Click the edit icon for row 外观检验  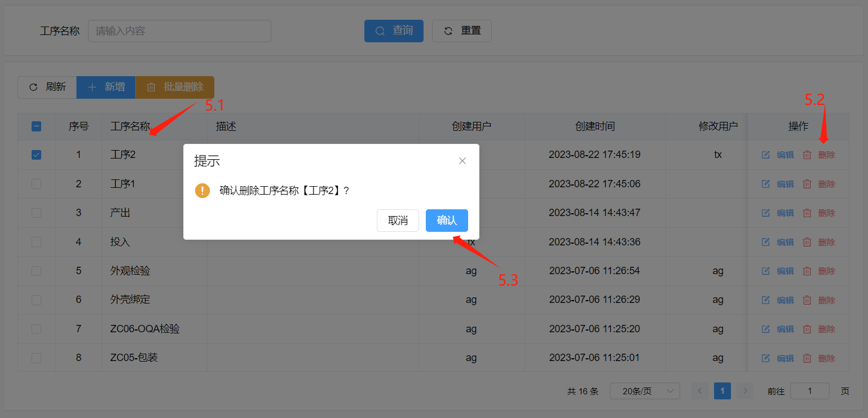pyautogui.click(x=765, y=271)
